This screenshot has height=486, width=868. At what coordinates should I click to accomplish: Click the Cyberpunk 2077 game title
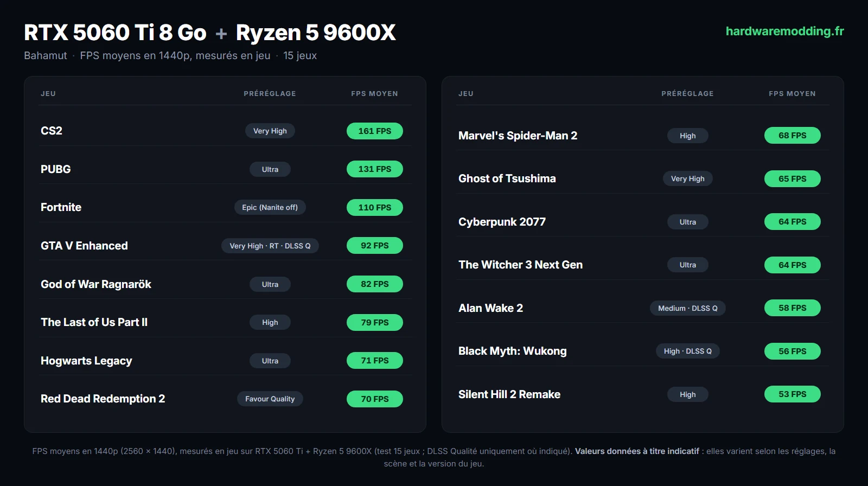point(502,222)
